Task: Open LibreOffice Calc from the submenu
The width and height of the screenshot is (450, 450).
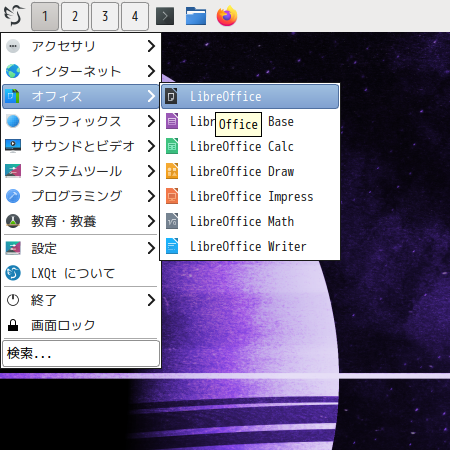Action: click(x=250, y=146)
